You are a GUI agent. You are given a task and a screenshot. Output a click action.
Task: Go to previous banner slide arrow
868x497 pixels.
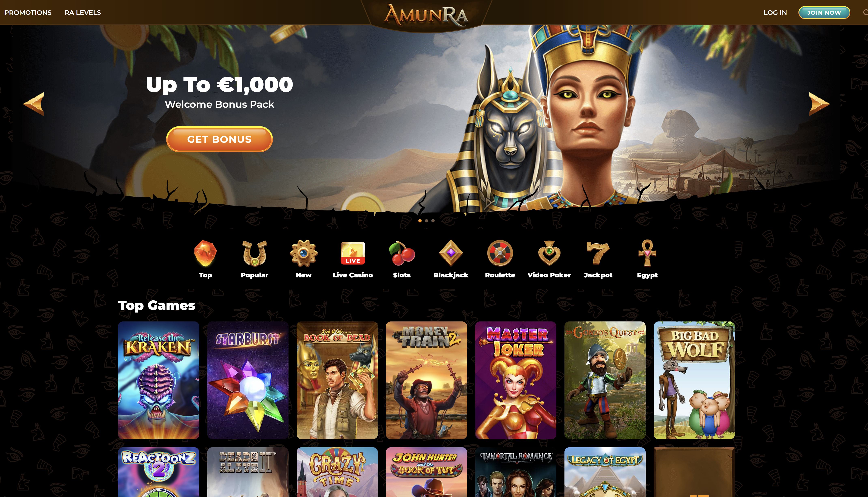click(34, 104)
